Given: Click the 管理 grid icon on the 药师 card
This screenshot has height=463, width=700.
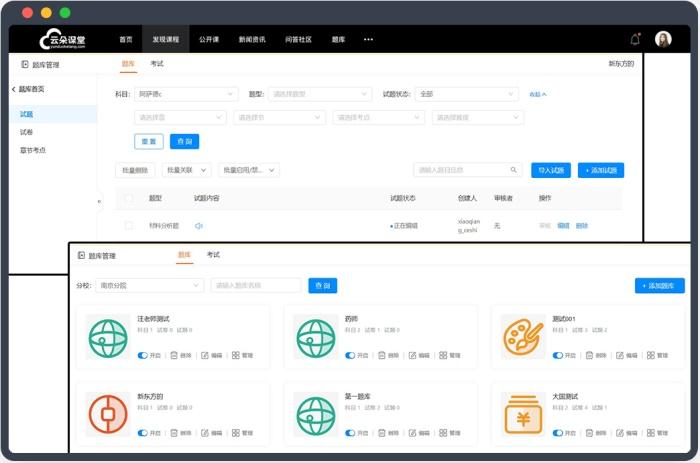Looking at the screenshot, I should [443, 355].
